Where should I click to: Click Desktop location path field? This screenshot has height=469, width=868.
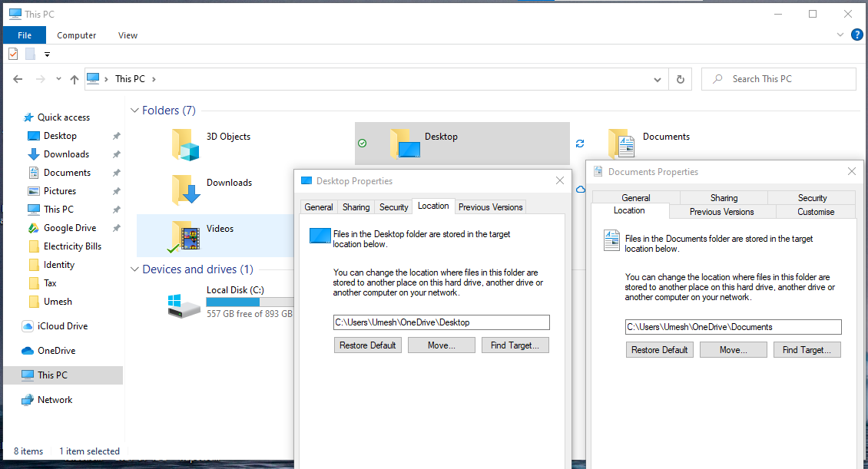click(441, 322)
